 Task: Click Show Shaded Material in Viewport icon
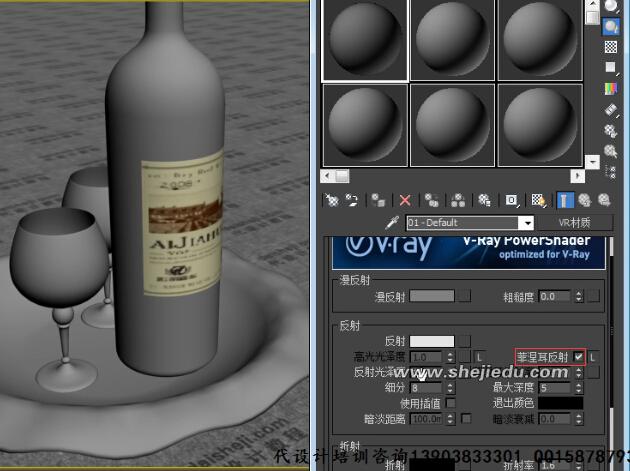pyautogui.click(x=538, y=200)
